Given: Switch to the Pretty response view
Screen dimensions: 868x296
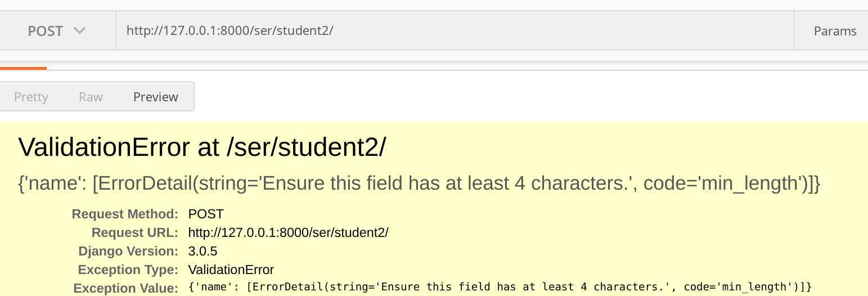Looking at the screenshot, I should coord(31,97).
